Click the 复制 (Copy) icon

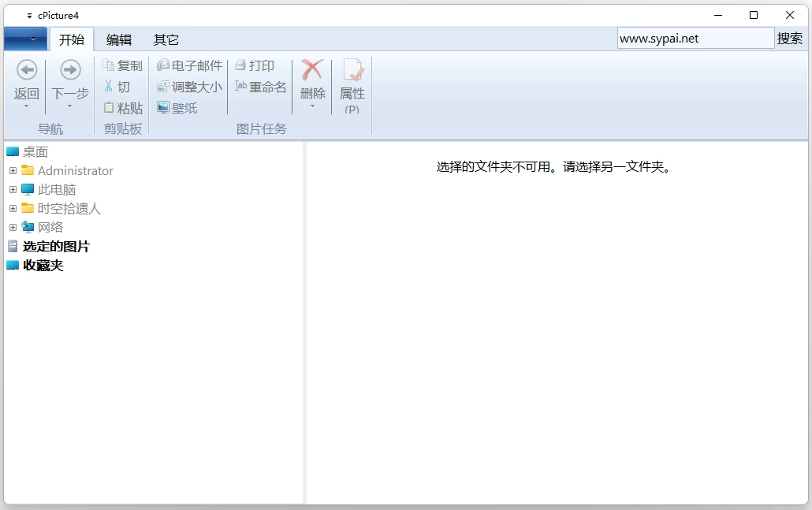tap(122, 65)
